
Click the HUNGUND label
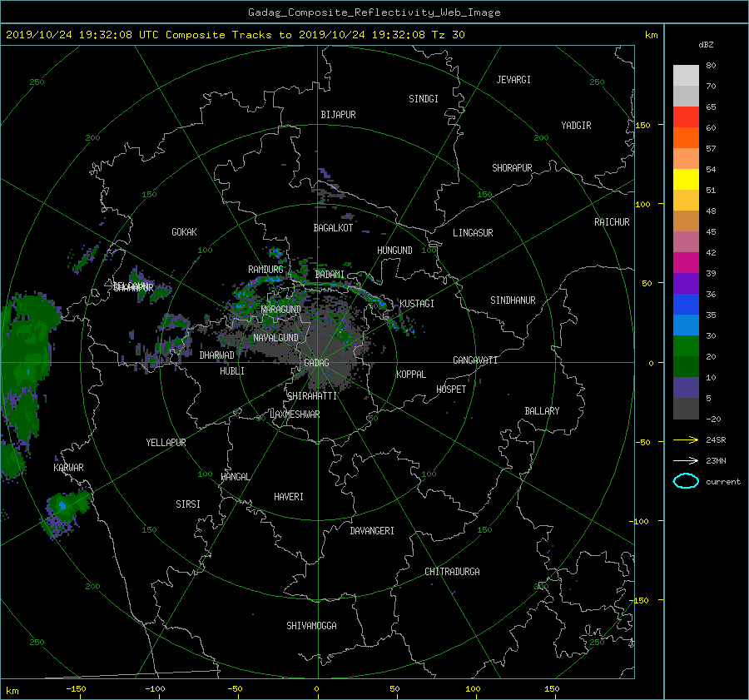click(x=394, y=251)
